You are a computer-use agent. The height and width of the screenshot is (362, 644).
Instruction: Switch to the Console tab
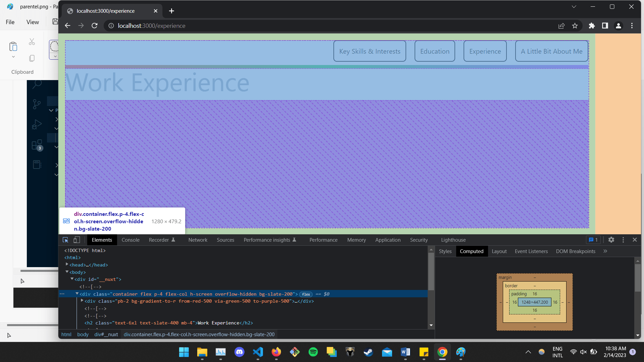[x=130, y=240]
